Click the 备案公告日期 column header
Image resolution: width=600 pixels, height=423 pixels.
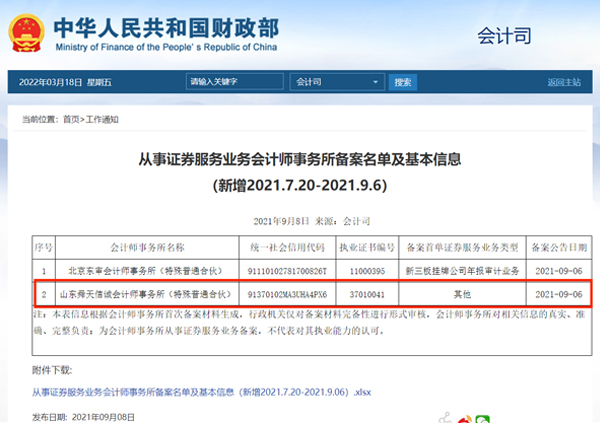click(559, 248)
